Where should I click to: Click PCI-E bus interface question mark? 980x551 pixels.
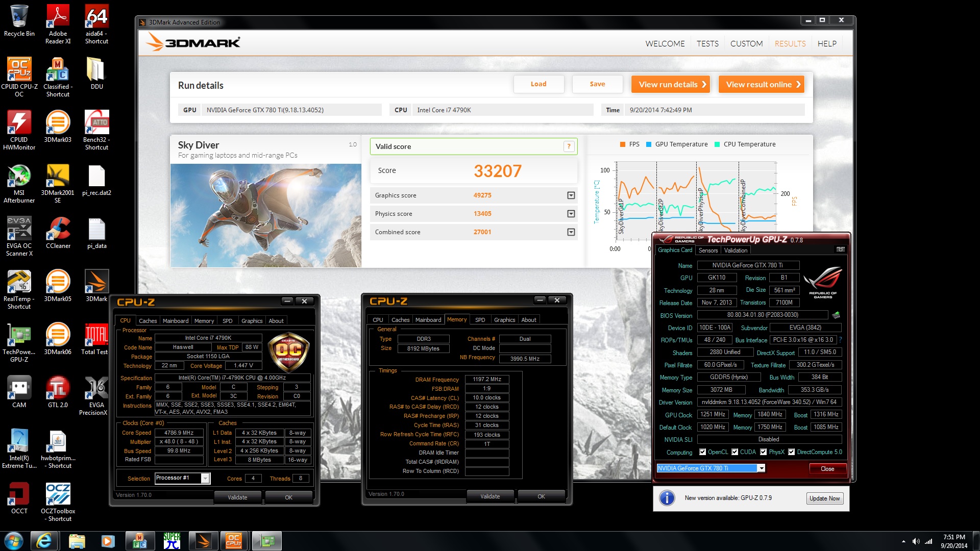(840, 340)
